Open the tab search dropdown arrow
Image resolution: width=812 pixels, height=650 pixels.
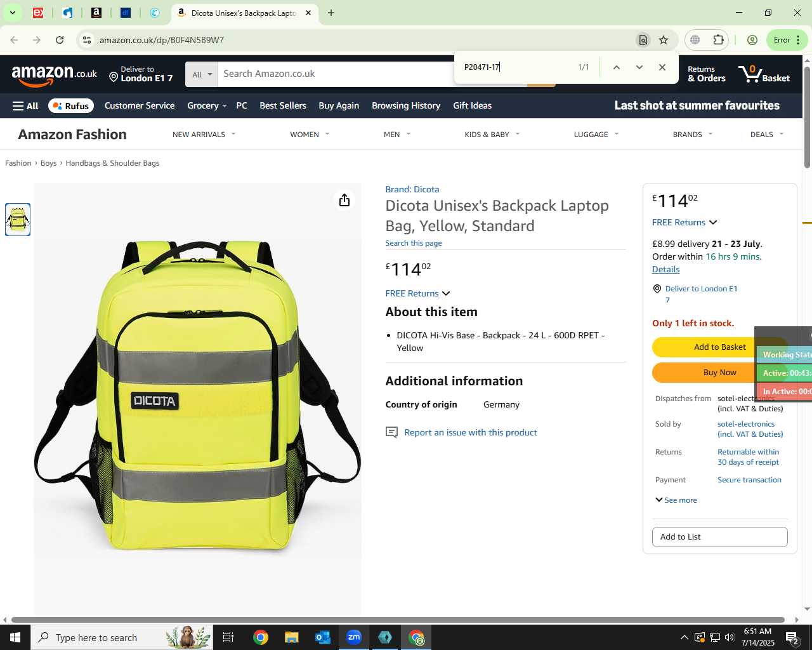(12, 13)
